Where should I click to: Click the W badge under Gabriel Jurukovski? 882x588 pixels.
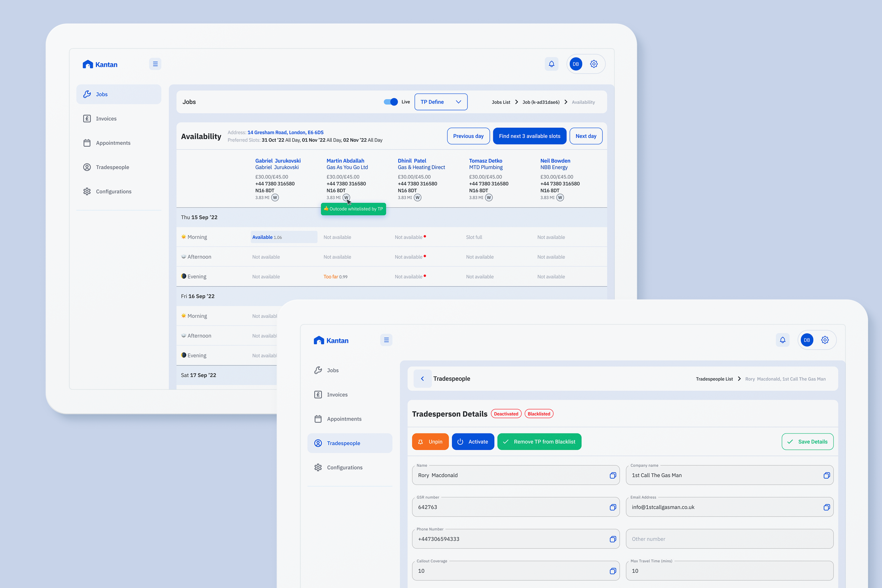[275, 198]
